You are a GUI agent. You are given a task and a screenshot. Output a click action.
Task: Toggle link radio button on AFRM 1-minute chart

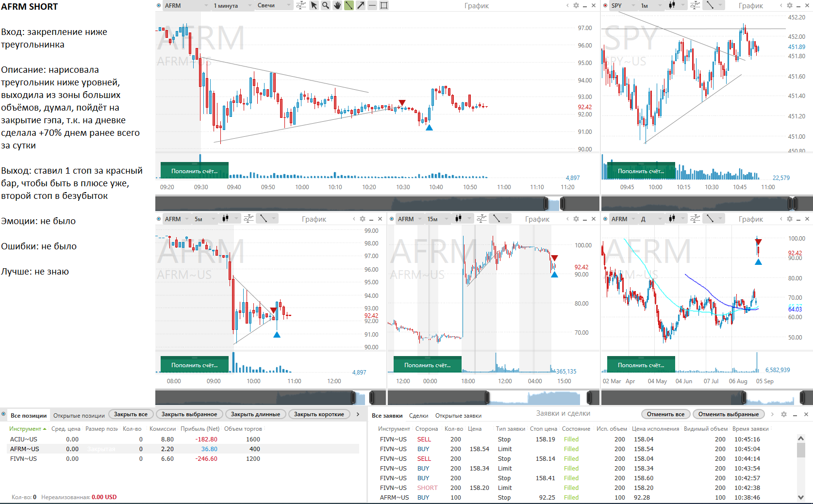(159, 5)
